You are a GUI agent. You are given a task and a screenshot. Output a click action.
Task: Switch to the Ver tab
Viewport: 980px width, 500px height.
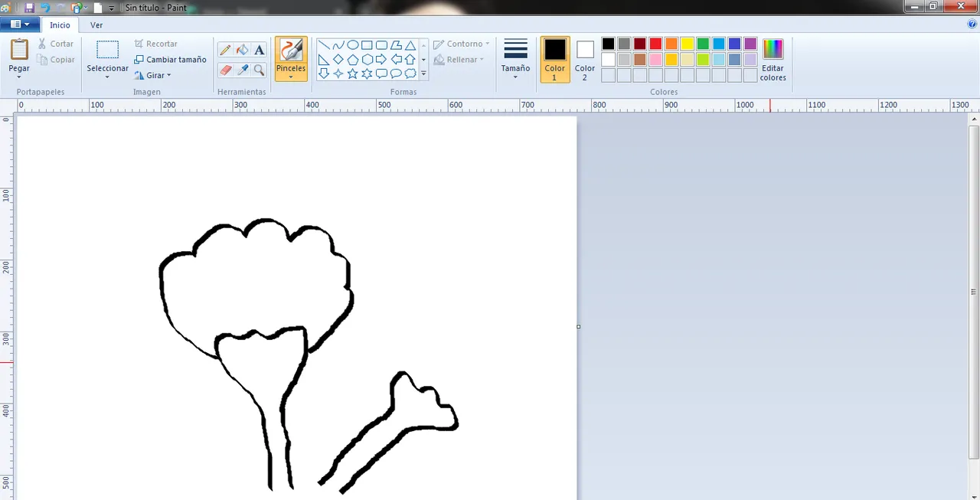point(96,25)
